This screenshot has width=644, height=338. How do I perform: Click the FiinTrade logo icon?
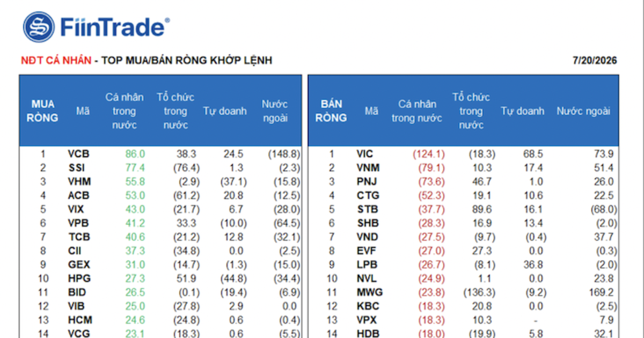click(40, 27)
